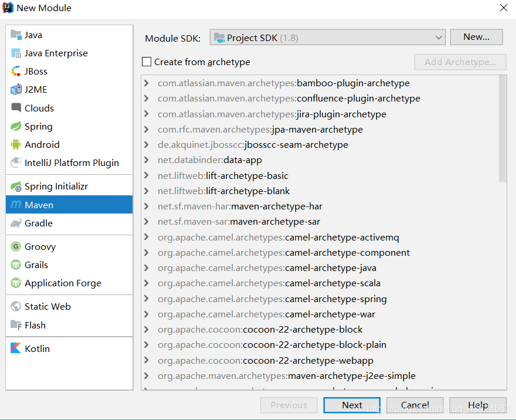
Task: Expand confluence-plugin-archetype node
Action: (147, 99)
